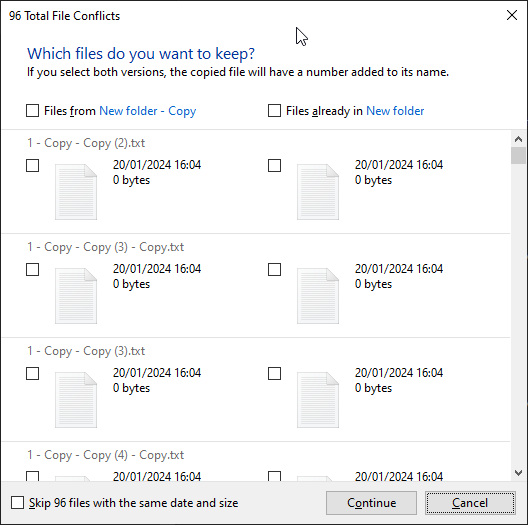528x525 pixels.
Task: Click source file icon of '1 - Copy - Copy (3) - Copy.txt'
Action: pos(76,296)
